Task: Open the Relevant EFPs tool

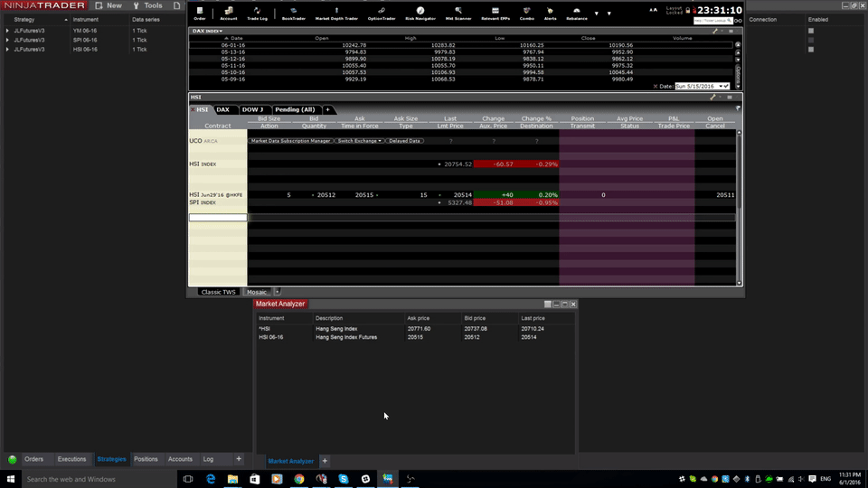Action: pos(495,14)
